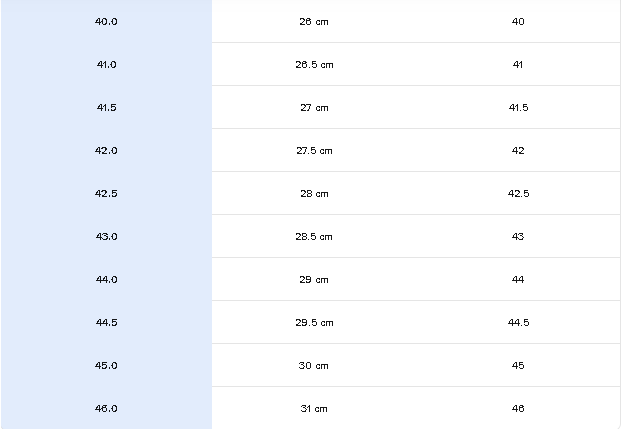The width and height of the screenshot is (621, 429).
Task: Select the 28.5 cm length cell
Action: coord(314,236)
